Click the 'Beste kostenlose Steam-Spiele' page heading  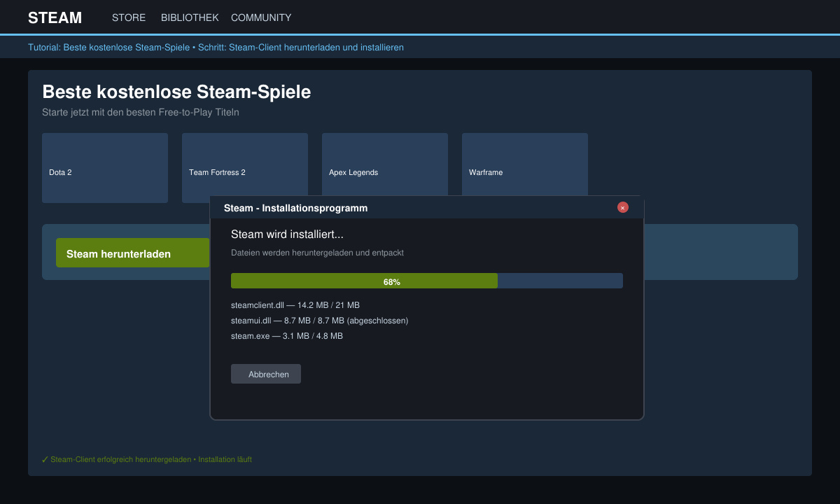pyautogui.click(x=176, y=92)
